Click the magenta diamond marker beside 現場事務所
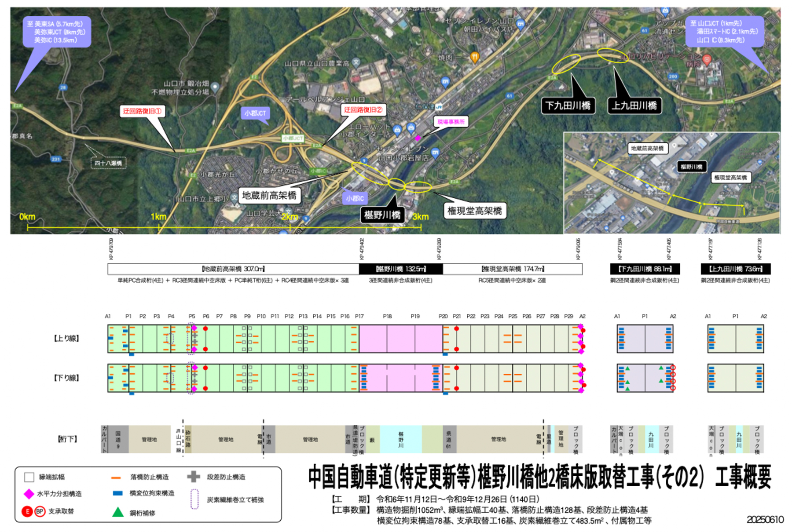Viewport: 792px width, 532px height. (418, 138)
